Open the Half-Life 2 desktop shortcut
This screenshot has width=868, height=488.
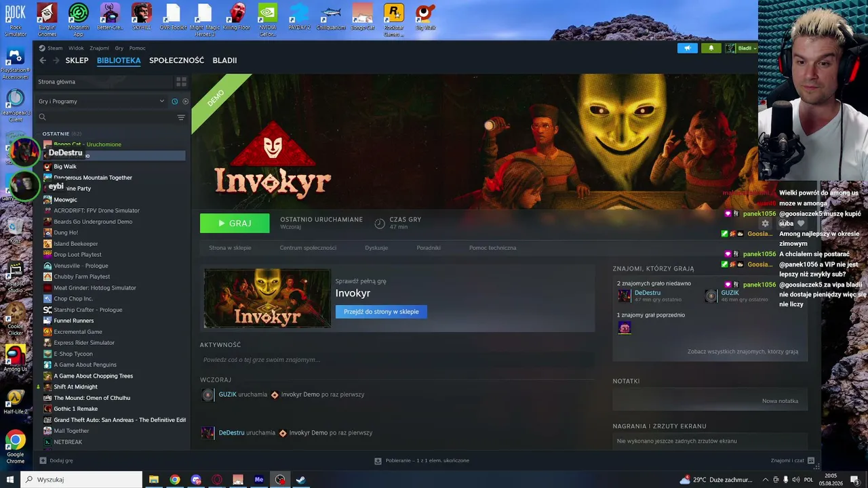click(x=16, y=402)
